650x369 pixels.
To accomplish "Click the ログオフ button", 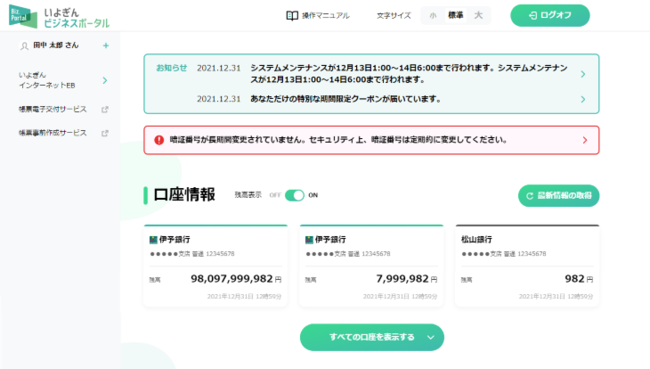I will click(x=550, y=15).
